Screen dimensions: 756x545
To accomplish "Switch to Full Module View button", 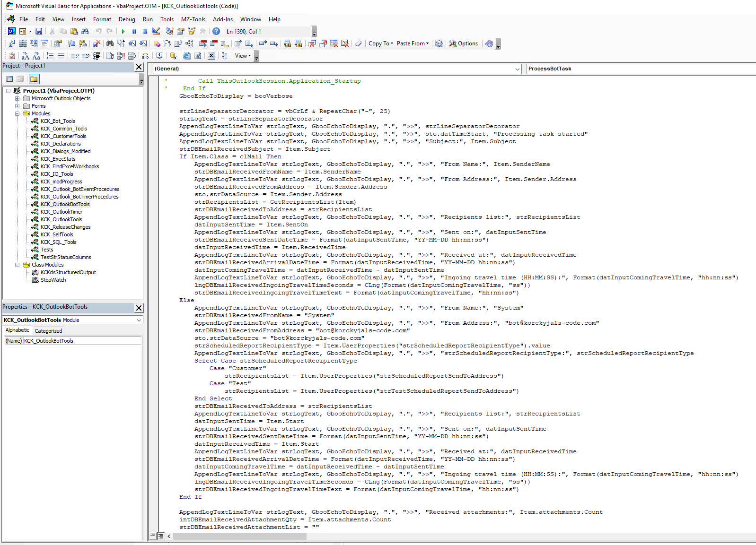I will [x=160, y=536].
